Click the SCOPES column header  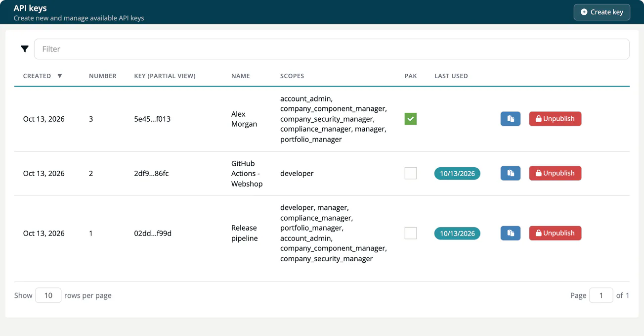(292, 76)
